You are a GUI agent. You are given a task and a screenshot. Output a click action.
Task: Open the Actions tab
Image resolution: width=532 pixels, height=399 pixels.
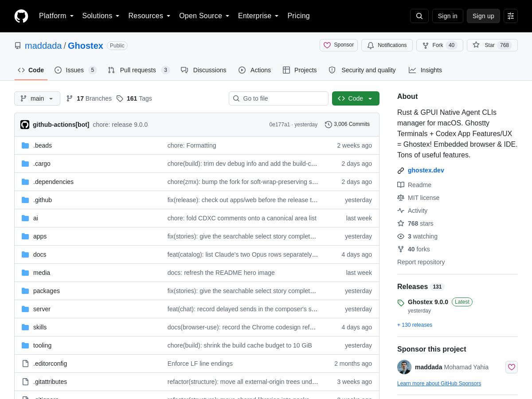coord(254,70)
